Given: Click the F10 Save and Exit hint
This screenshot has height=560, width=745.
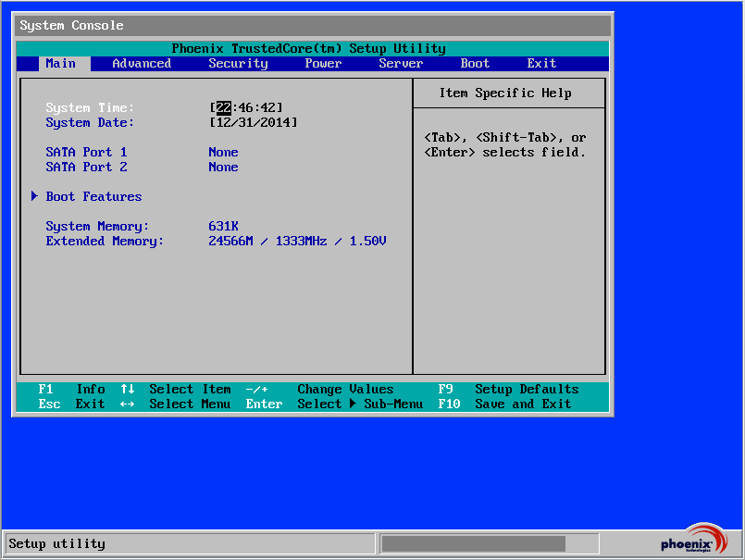Looking at the screenshot, I should point(504,404).
